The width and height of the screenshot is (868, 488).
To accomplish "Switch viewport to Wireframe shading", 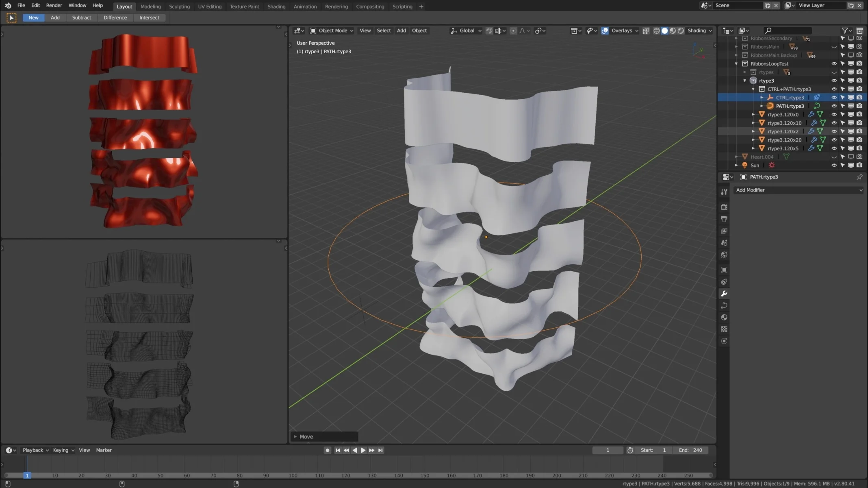I will pos(656,30).
